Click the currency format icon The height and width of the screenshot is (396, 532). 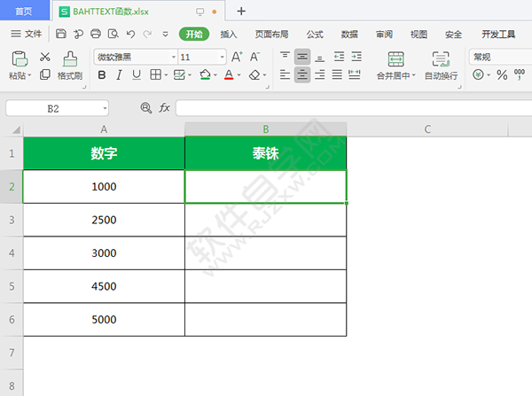[x=478, y=74]
